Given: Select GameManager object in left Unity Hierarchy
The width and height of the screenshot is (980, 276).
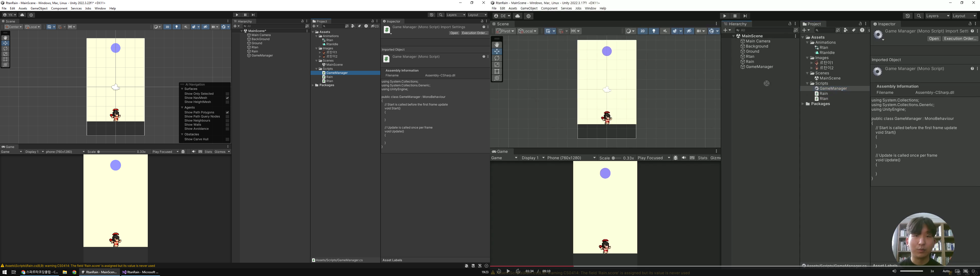Looking at the screenshot, I should click(262, 56).
